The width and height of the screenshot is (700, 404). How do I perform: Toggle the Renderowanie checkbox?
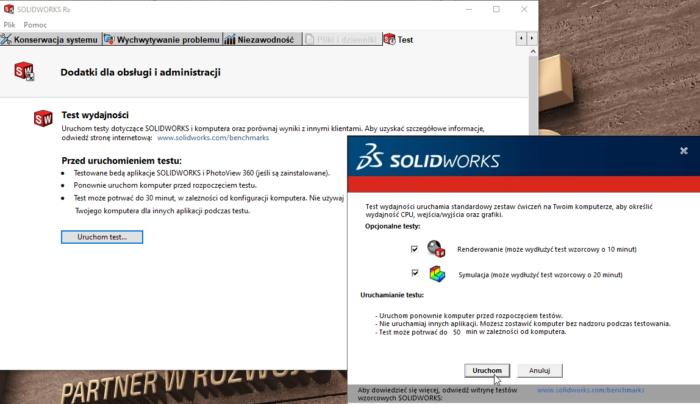pos(414,249)
